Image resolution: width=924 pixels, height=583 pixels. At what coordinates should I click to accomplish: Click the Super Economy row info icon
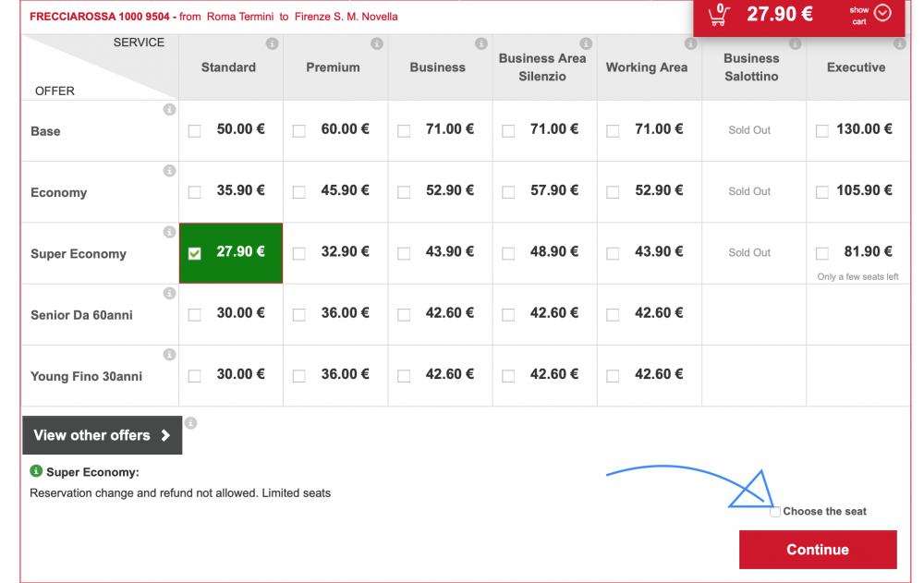pos(169,232)
